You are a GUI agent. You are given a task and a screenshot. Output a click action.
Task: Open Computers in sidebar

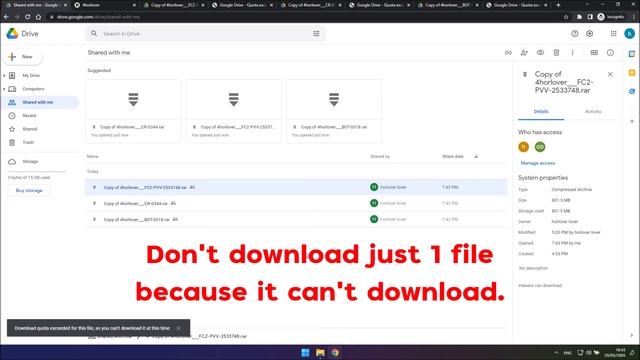[33, 89]
